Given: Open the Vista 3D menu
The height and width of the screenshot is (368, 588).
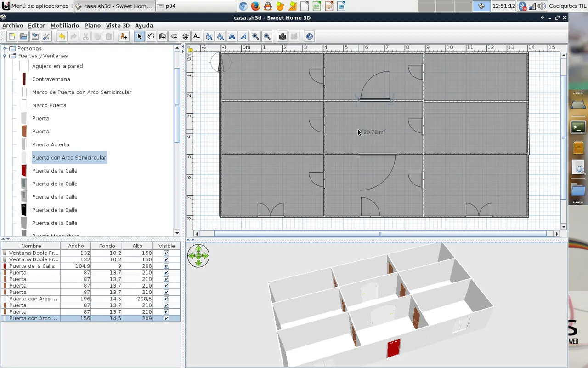Looking at the screenshot, I should 118,25.
